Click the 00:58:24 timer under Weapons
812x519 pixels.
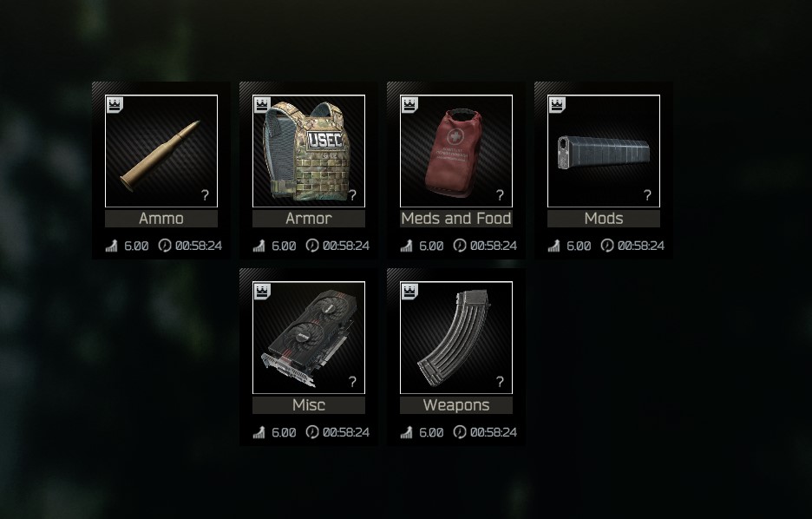click(x=494, y=432)
